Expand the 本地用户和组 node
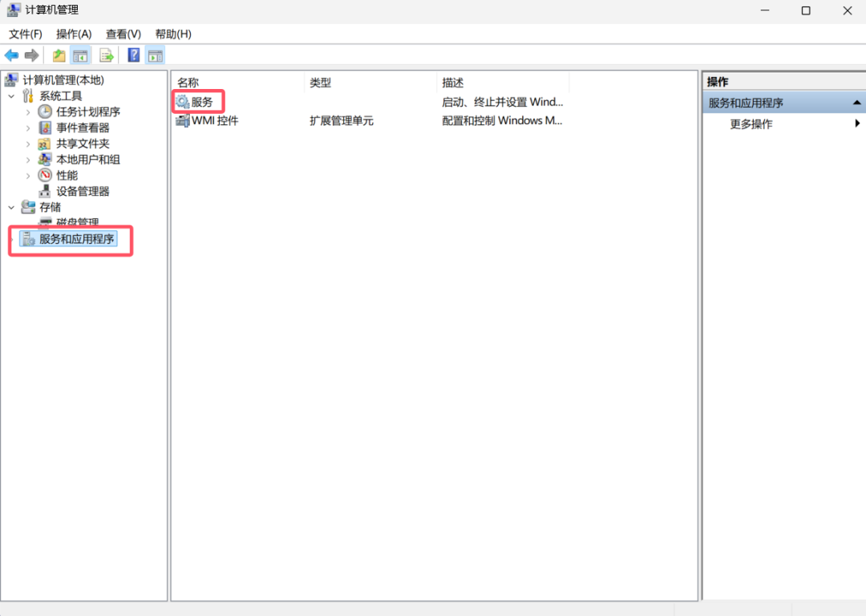 (x=28, y=160)
